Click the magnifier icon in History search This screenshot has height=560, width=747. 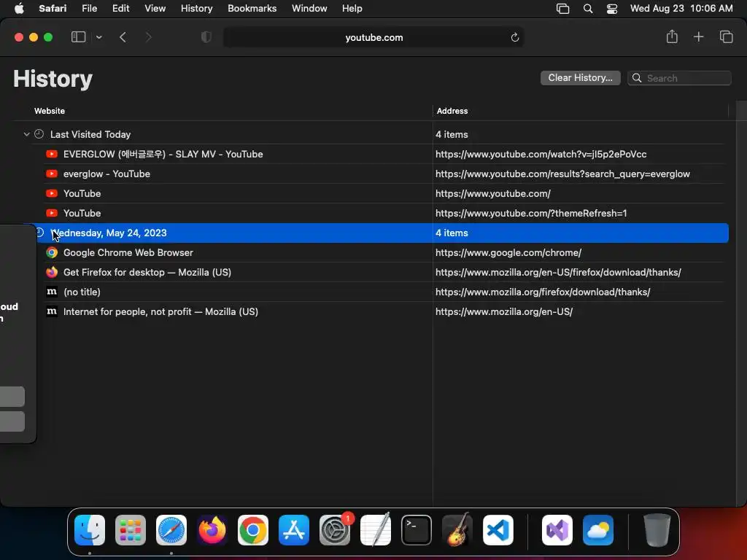pos(636,78)
